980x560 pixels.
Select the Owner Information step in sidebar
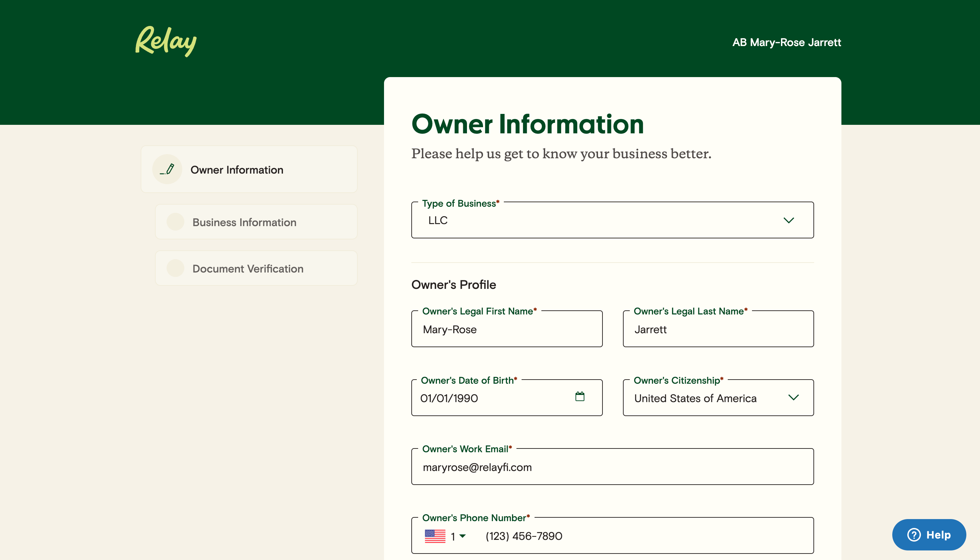(250, 169)
